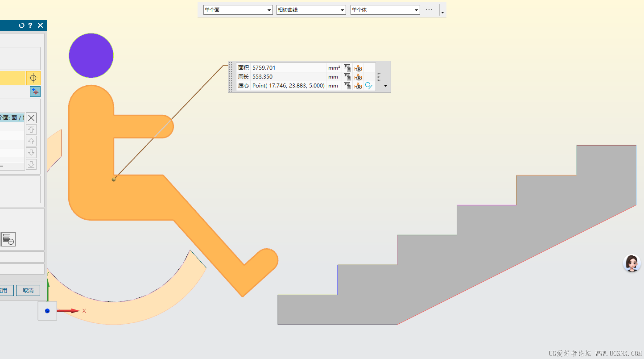
Task: Click the 质心 label
Action: [244, 86]
